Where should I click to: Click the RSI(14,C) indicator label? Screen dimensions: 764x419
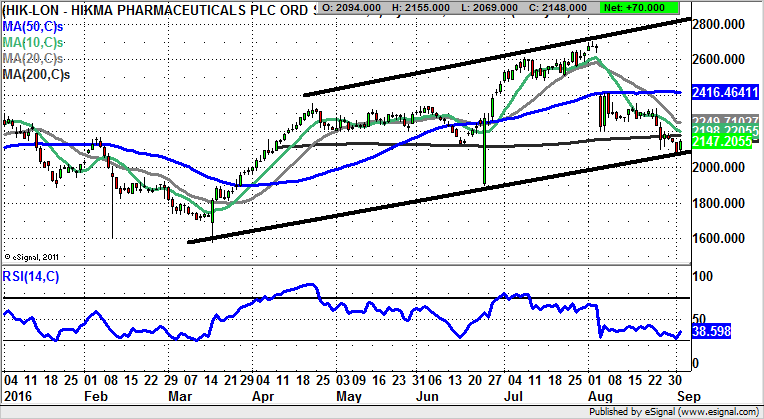pyautogui.click(x=33, y=276)
